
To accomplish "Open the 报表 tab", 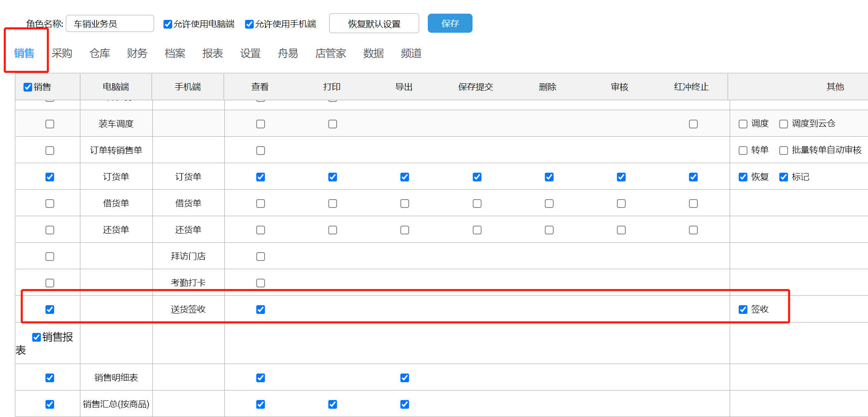I will tap(212, 53).
